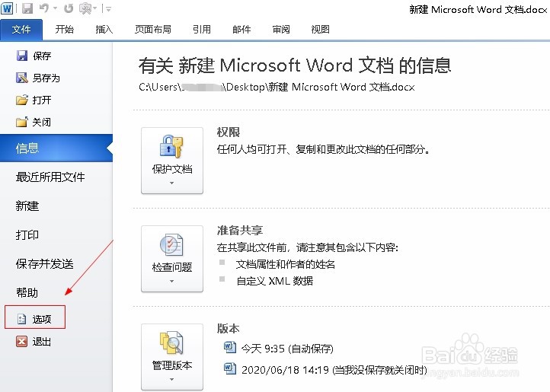The width and height of the screenshot is (550, 392).
Task: Click the 检查问题 checklist icon
Action: click(171, 245)
